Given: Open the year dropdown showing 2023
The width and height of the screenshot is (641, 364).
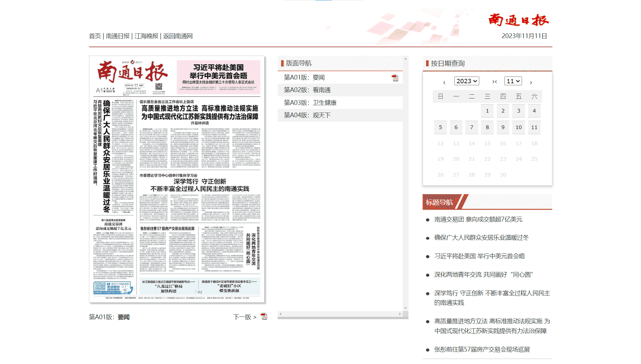Looking at the screenshot, I should coord(467,81).
